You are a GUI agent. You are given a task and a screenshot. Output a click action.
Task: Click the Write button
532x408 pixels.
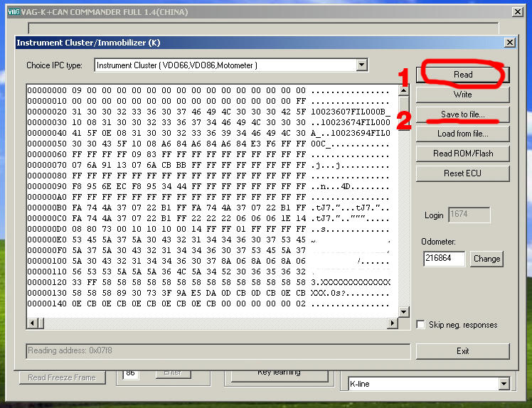point(463,95)
